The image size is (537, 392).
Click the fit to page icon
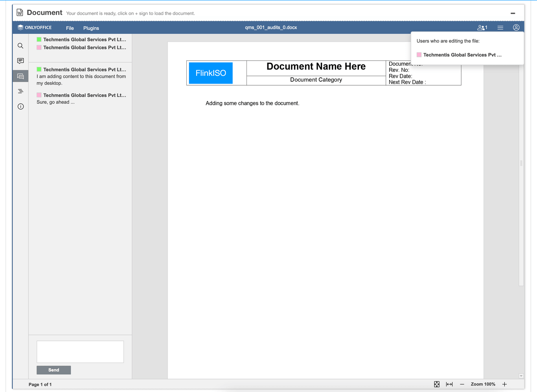pyautogui.click(x=437, y=384)
